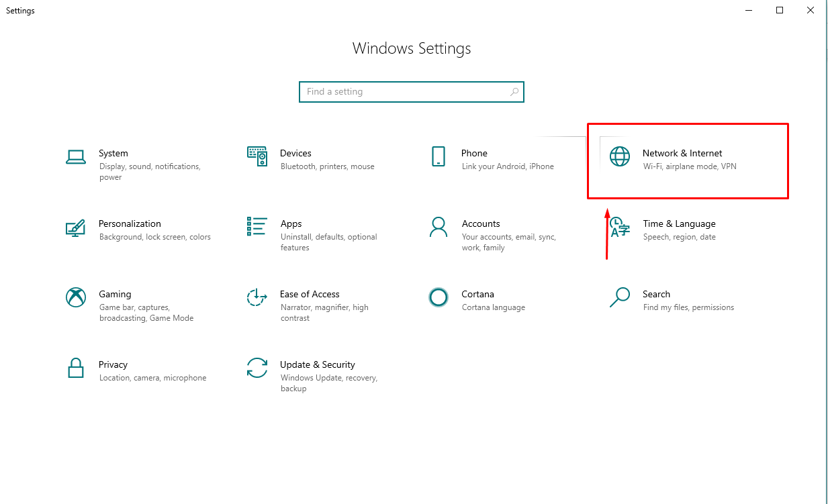Click the Network & Internet globe icon
828x504 pixels.
click(x=620, y=156)
